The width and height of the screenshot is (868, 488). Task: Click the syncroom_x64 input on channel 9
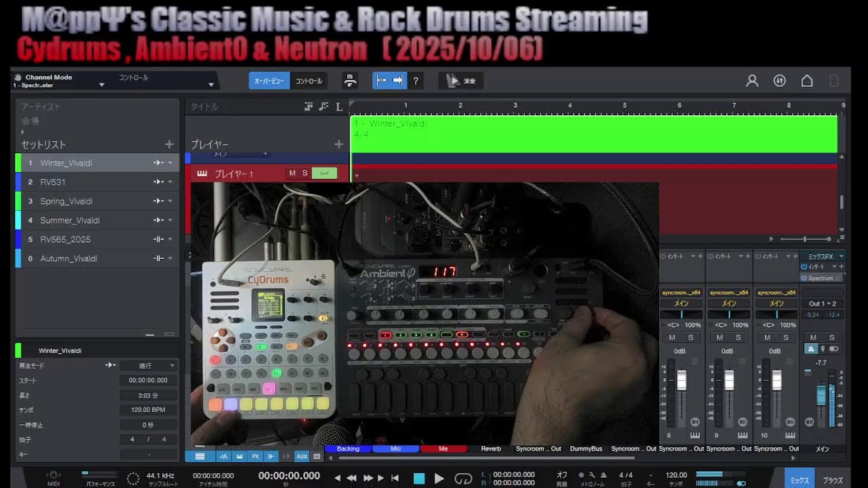click(x=729, y=292)
